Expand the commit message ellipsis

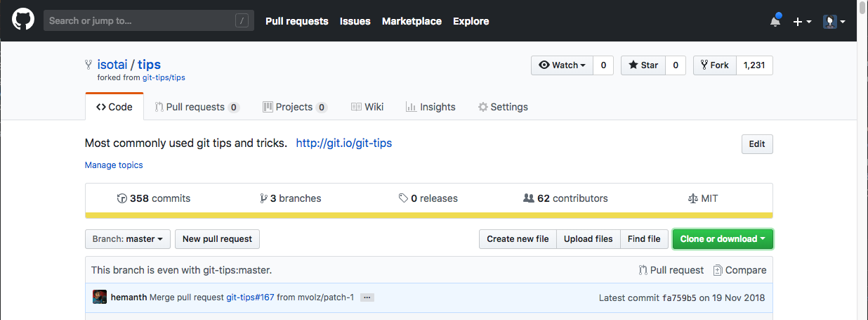click(367, 297)
